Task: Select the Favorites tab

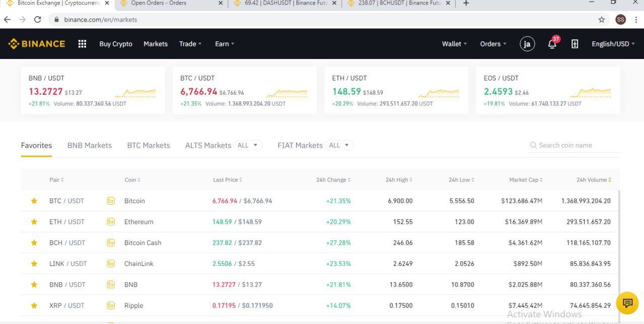Action: coord(36,145)
